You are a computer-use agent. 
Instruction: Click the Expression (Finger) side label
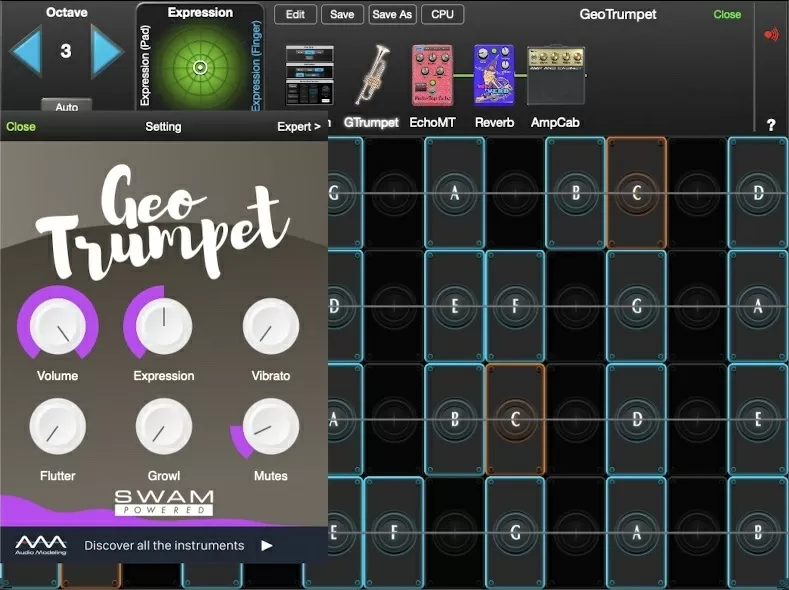pos(256,65)
